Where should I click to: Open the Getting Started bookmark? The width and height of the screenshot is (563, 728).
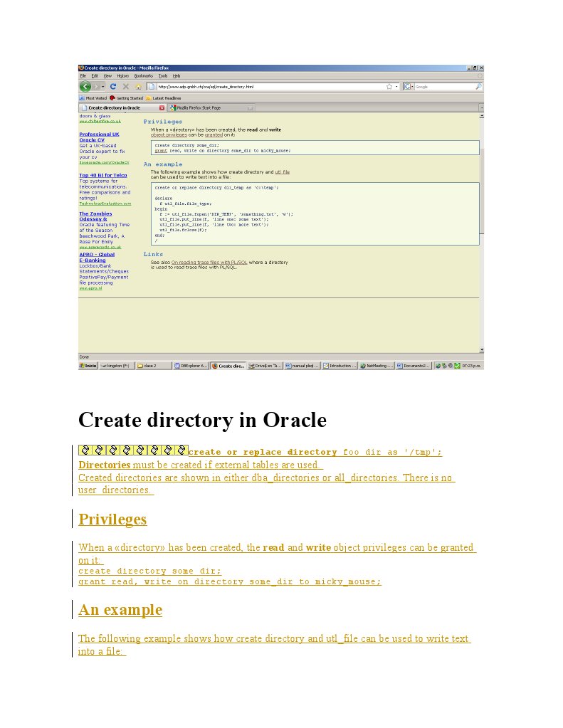126,97
